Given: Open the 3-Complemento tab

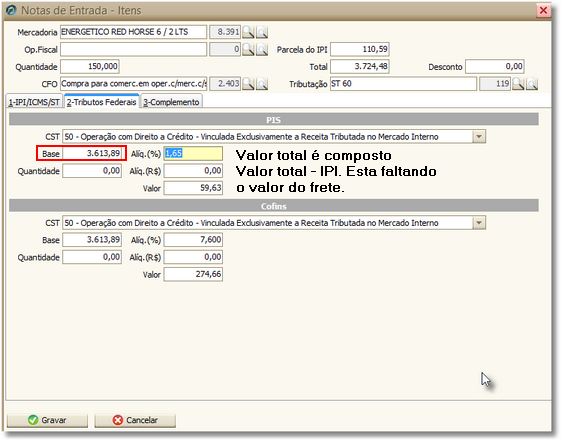Looking at the screenshot, I should click(x=171, y=102).
